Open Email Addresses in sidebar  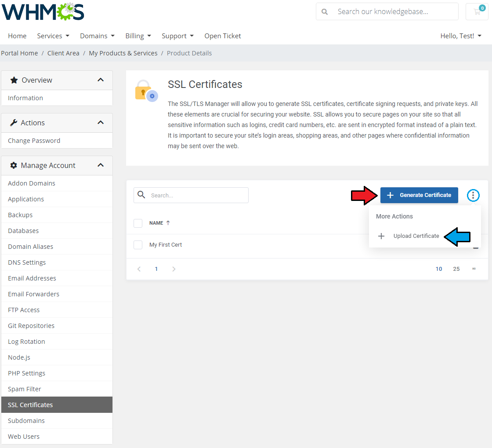click(57, 278)
